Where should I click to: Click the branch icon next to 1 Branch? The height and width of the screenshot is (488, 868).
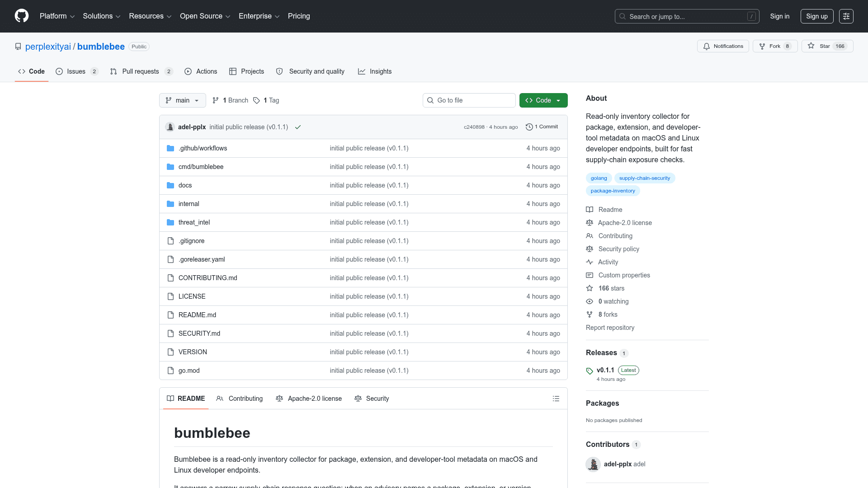tap(216, 100)
